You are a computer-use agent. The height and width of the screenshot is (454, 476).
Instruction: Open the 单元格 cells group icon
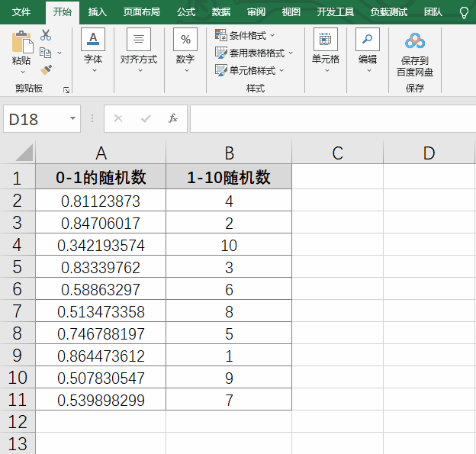click(326, 39)
